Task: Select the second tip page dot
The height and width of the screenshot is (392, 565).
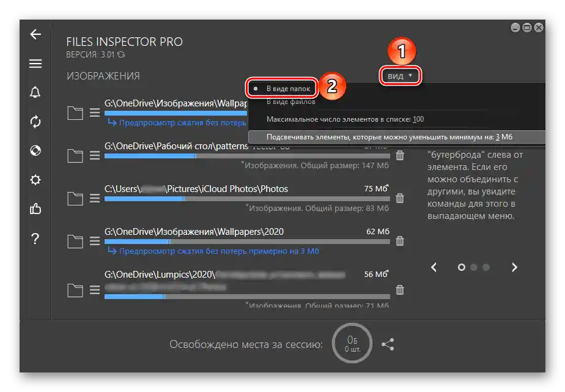Action: point(474,267)
